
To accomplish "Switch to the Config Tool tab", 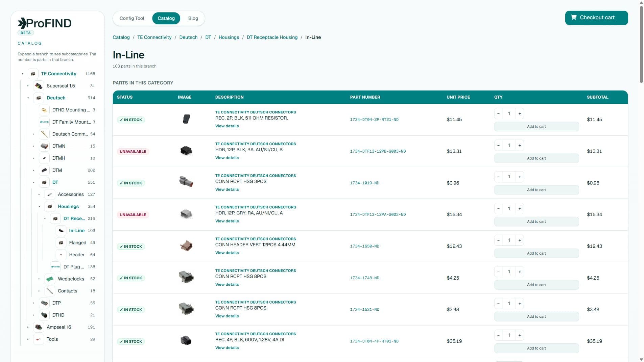I will (x=132, y=18).
